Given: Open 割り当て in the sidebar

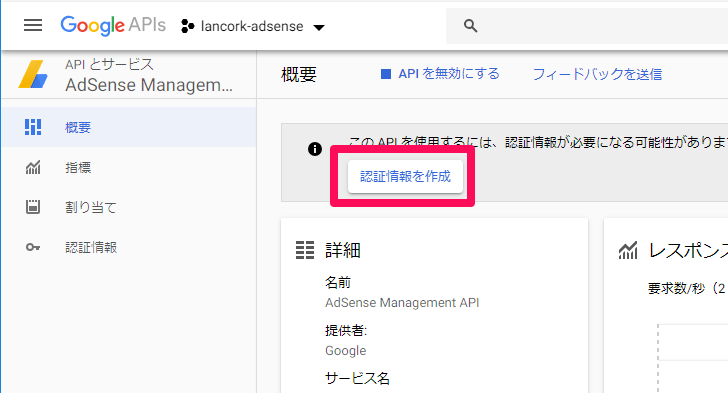Looking at the screenshot, I should 91,207.
